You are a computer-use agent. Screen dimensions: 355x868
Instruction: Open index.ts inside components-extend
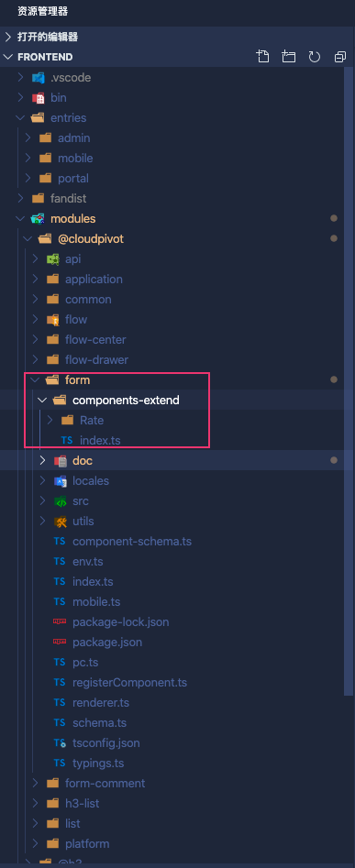(100, 441)
